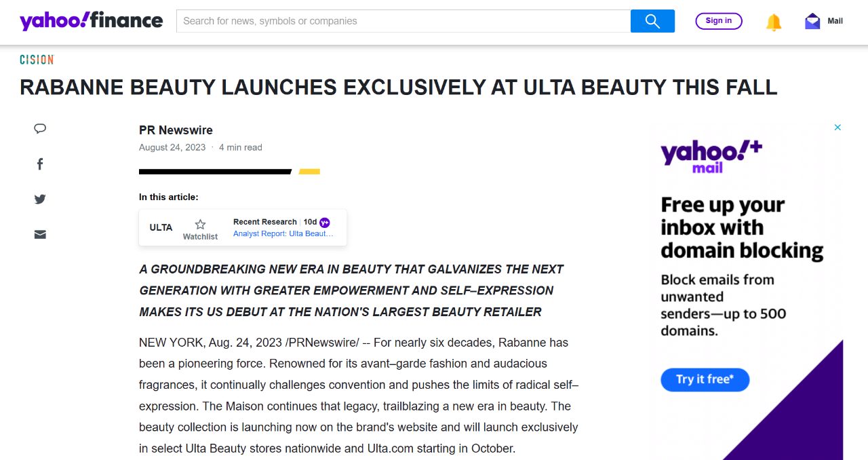Click the '4 min read' label

(241, 147)
